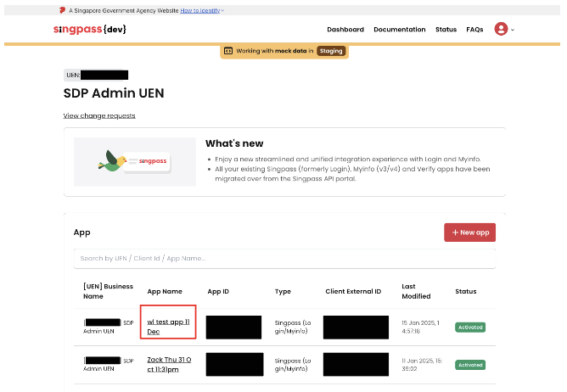
Task: Click the [UEN] Business Name column header
Action: [108, 291]
